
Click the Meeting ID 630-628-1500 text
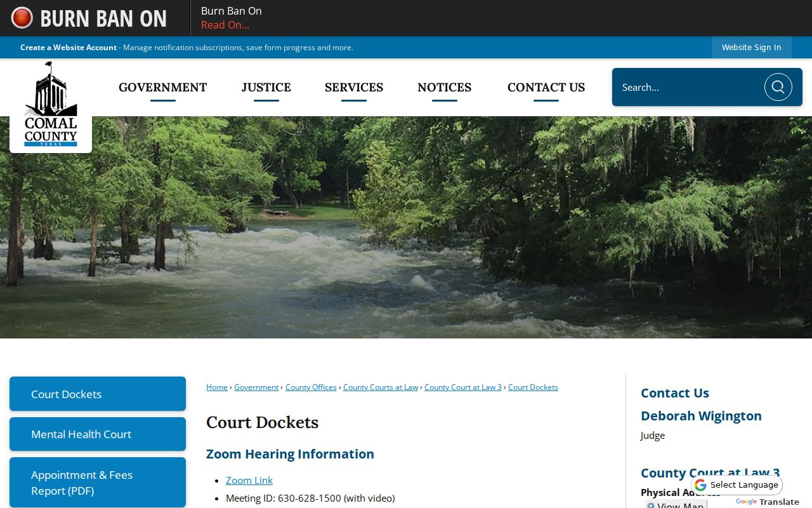310,498
